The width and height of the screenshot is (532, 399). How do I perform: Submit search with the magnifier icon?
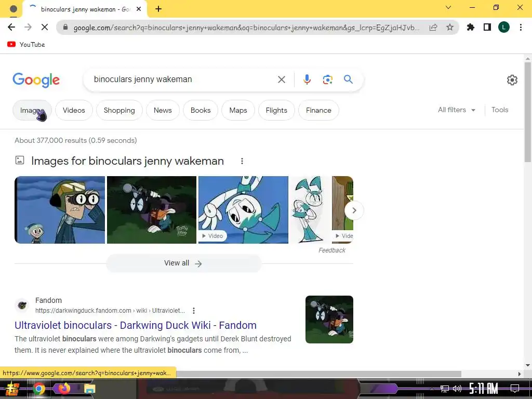tap(348, 79)
